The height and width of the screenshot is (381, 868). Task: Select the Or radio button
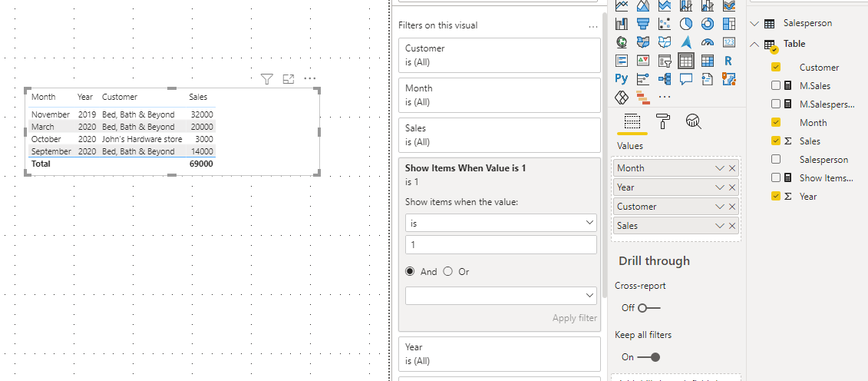point(448,271)
